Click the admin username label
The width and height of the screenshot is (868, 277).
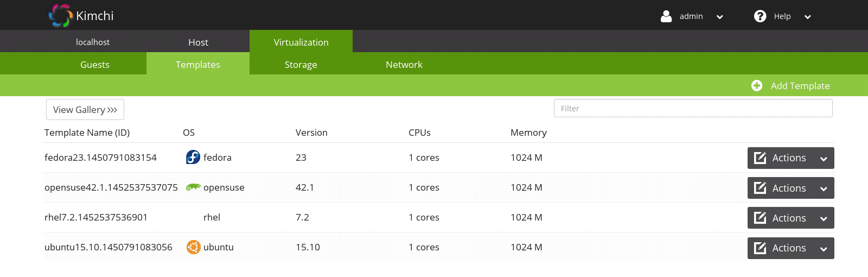coord(691,16)
